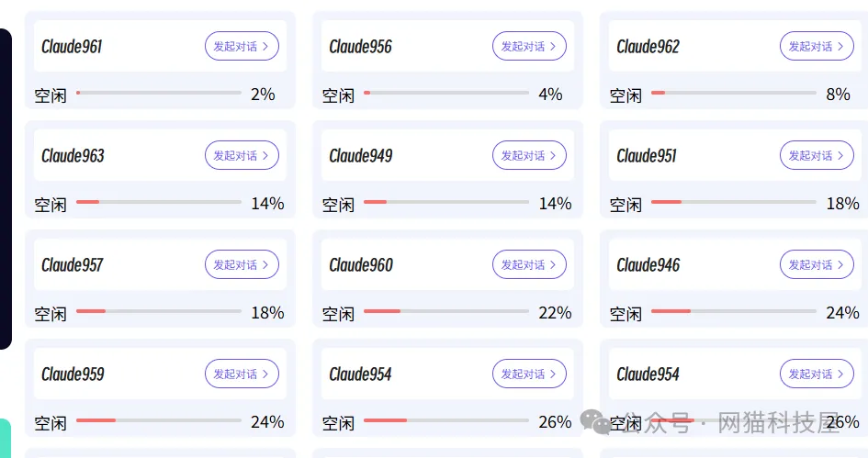Image resolution: width=868 pixels, height=458 pixels.
Task: Click the 空闲 status label under Claude957
Action: tap(51, 314)
